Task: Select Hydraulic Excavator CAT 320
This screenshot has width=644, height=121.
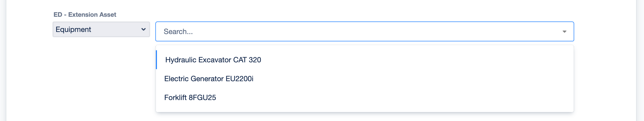Action: [213, 60]
